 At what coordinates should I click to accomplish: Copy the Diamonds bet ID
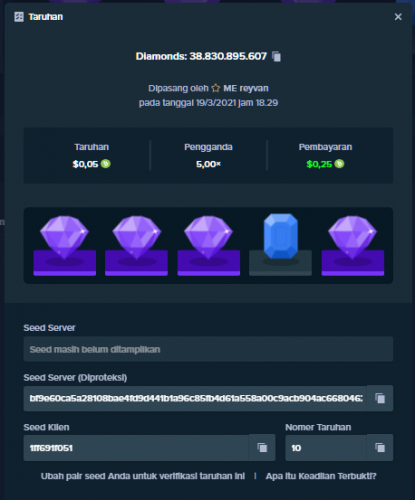pos(276,56)
